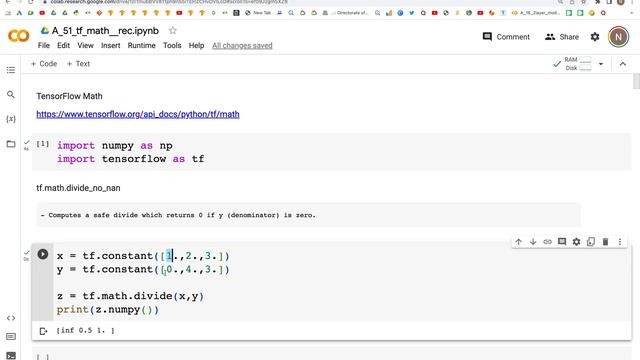Viewport: 640px width, 360px height.
Task: Open the terminal icon at sidebar bottom
Action: (11, 356)
